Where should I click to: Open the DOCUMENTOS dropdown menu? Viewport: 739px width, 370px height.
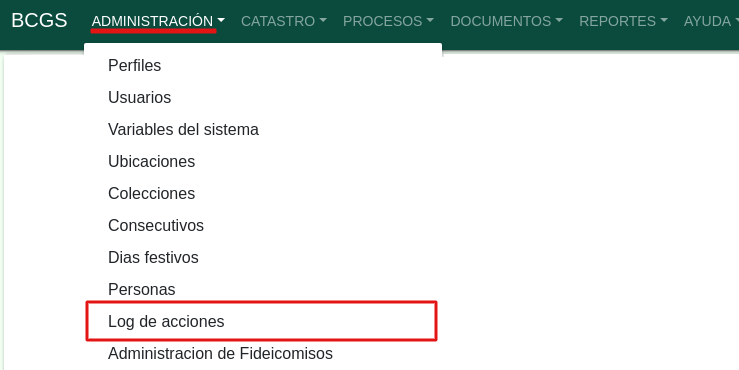(x=507, y=21)
